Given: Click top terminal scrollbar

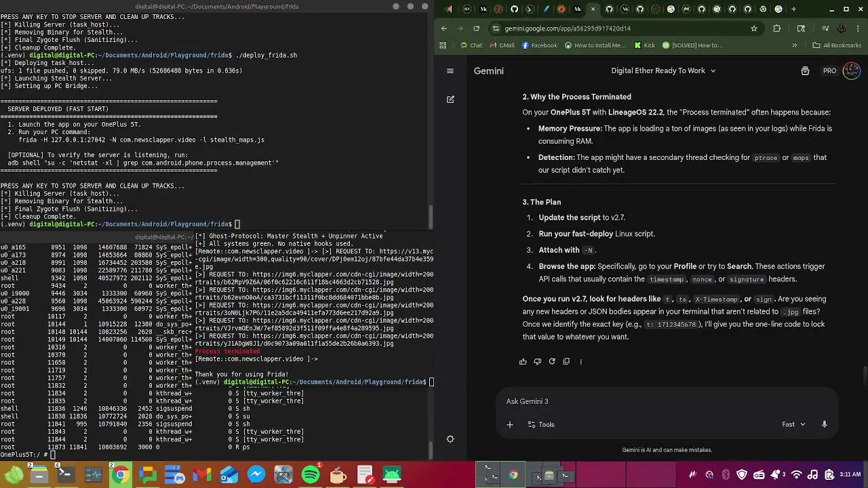Looking at the screenshot, I should (430, 217).
